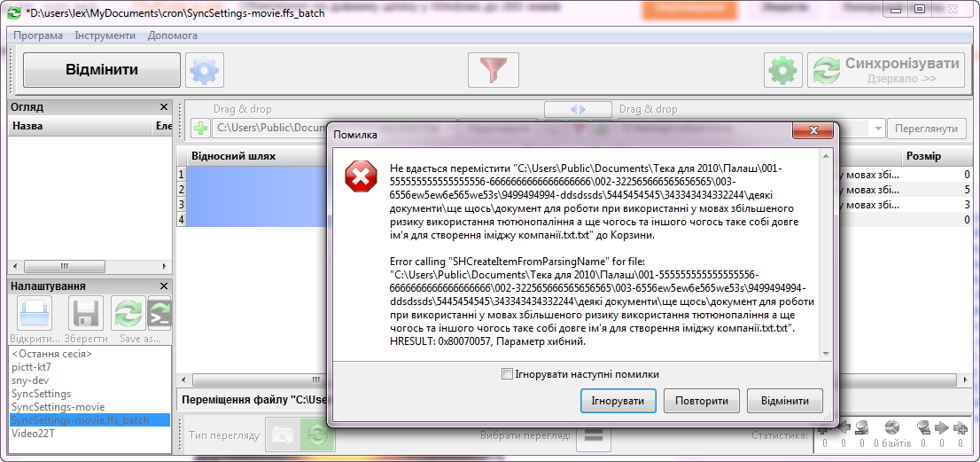Click error dialog scrollbar down arrow

827,355
